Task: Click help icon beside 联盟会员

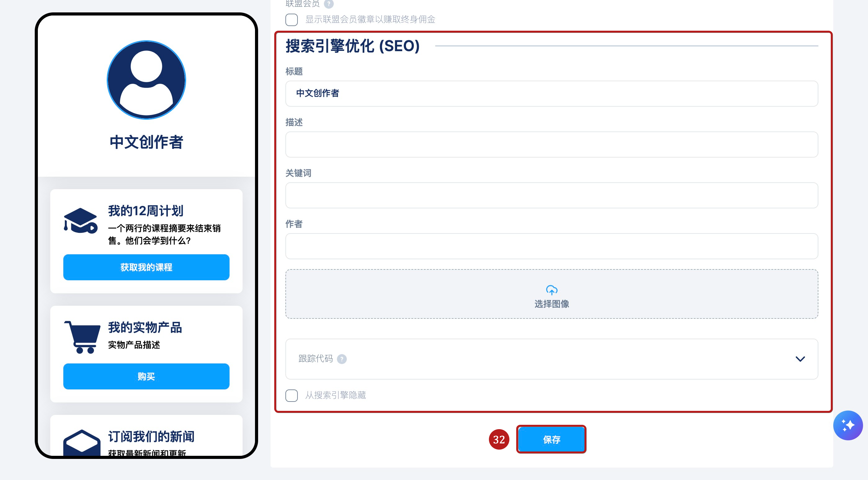Action: tap(329, 4)
